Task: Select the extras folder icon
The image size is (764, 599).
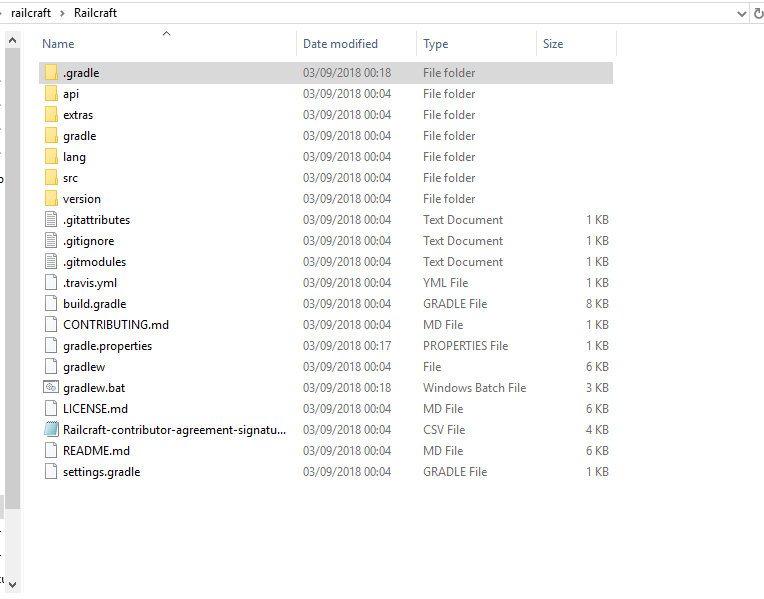Action: [x=51, y=115]
